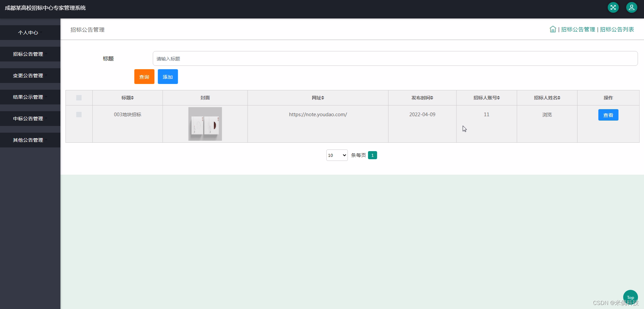This screenshot has width=644, height=309.
Task: Open 中标公告管理 in the sidebar
Action: tap(30, 119)
